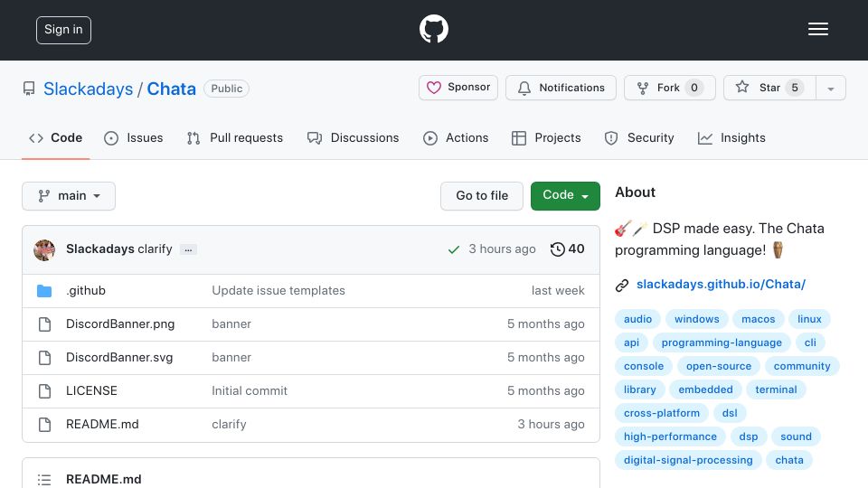Select the chata topic tag
The image size is (868, 488).
(x=788, y=460)
